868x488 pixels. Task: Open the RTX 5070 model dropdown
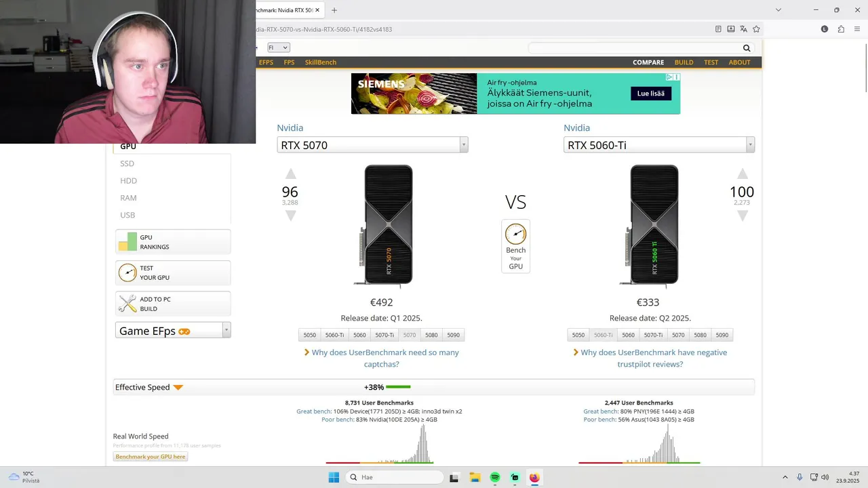click(x=464, y=145)
